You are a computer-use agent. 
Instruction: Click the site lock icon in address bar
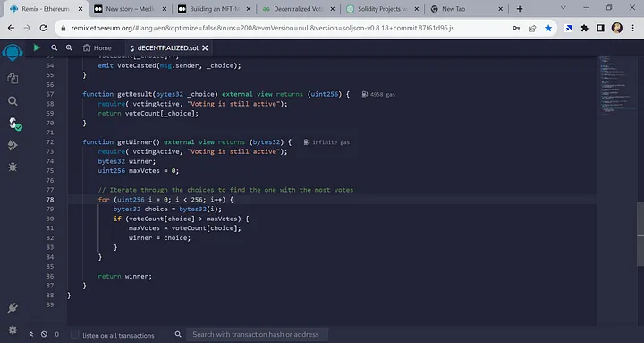click(63, 29)
